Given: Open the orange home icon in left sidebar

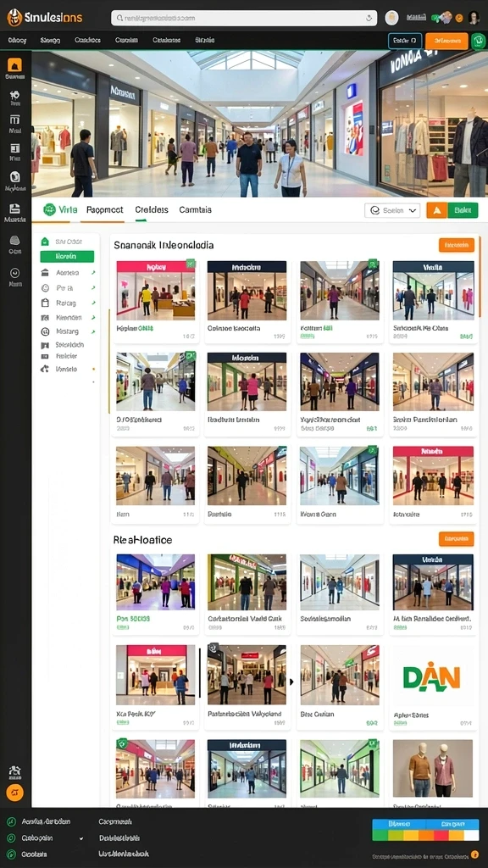Looking at the screenshot, I should [14, 64].
